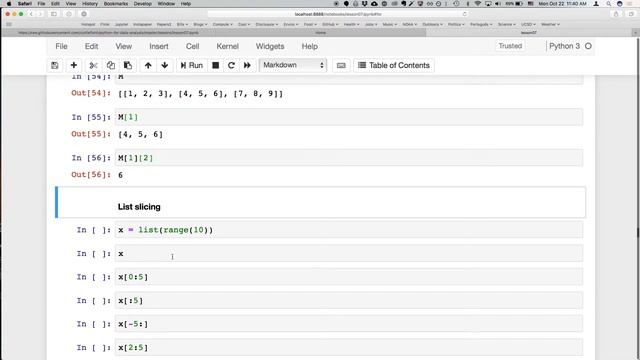Open the notebook View menu

pyautogui.click(x=124, y=47)
